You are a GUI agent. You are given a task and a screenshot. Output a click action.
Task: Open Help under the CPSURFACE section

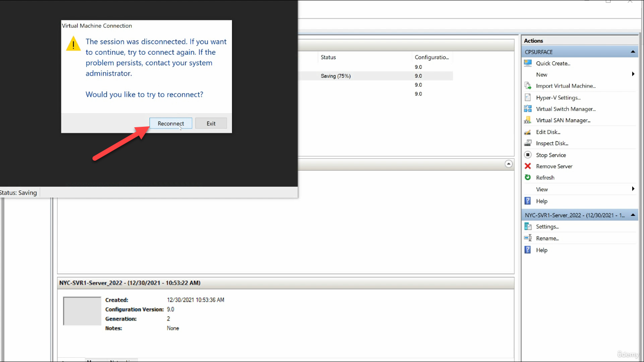click(542, 201)
